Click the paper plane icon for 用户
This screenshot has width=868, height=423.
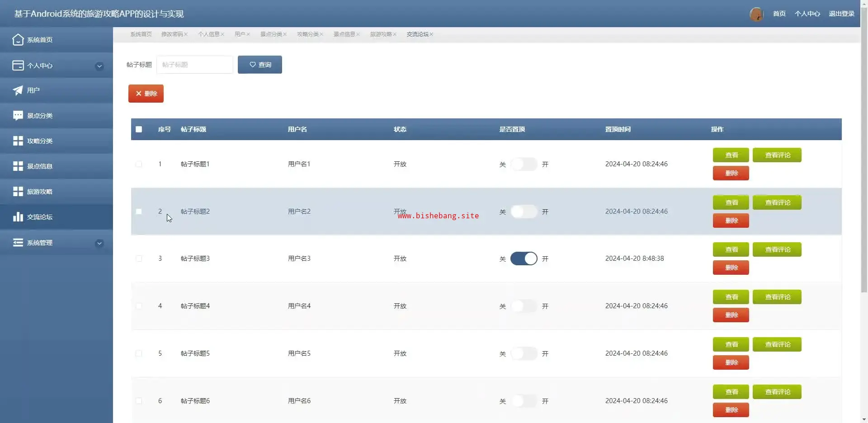coord(18,90)
